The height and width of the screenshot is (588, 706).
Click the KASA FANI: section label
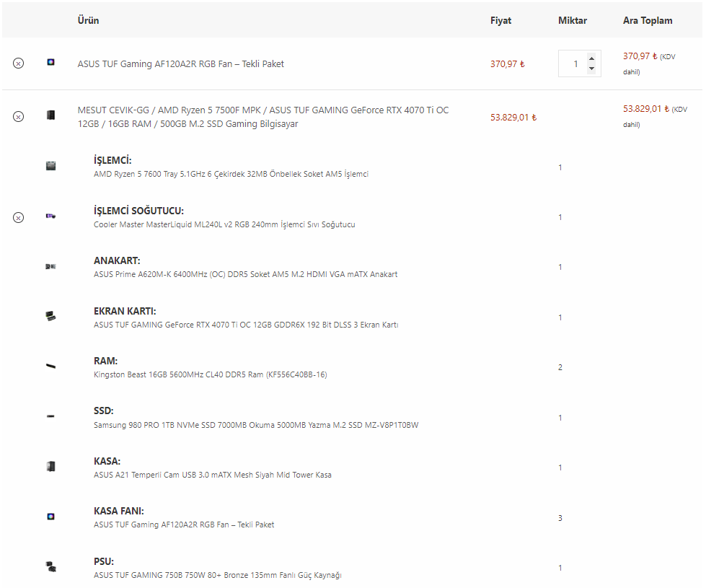[x=119, y=512]
